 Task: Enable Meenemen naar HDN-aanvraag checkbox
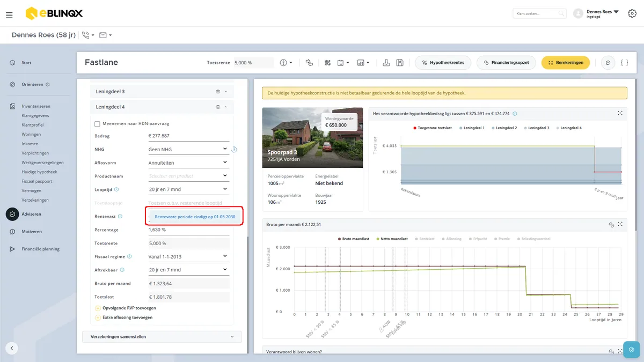tap(97, 124)
